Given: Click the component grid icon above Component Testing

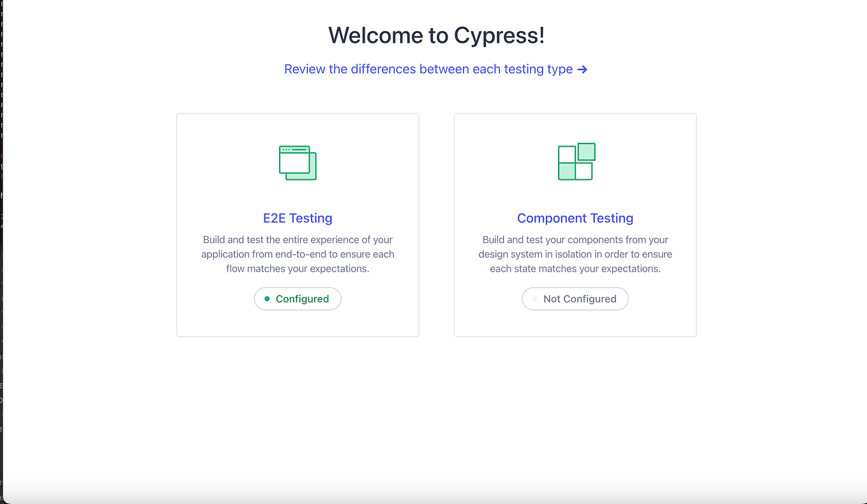Looking at the screenshot, I should click(x=575, y=161).
